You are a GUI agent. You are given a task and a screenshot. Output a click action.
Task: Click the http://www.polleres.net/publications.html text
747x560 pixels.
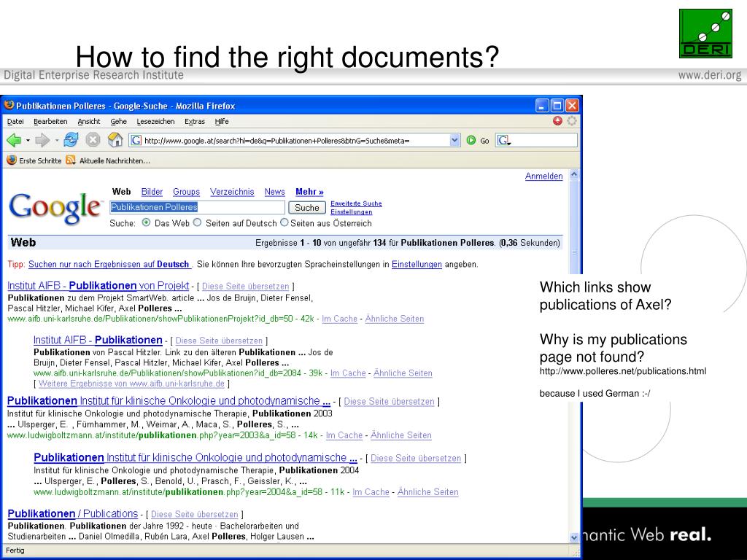(623, 371)
